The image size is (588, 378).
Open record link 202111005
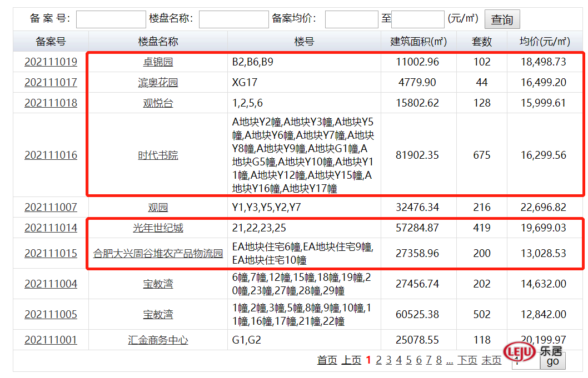click(x=51, y=314)
